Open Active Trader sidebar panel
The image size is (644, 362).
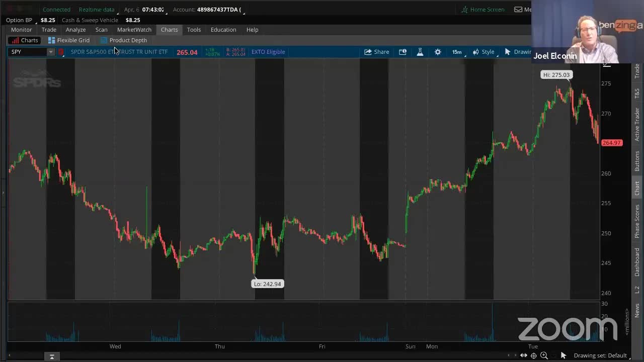click(x=637, y=124)
